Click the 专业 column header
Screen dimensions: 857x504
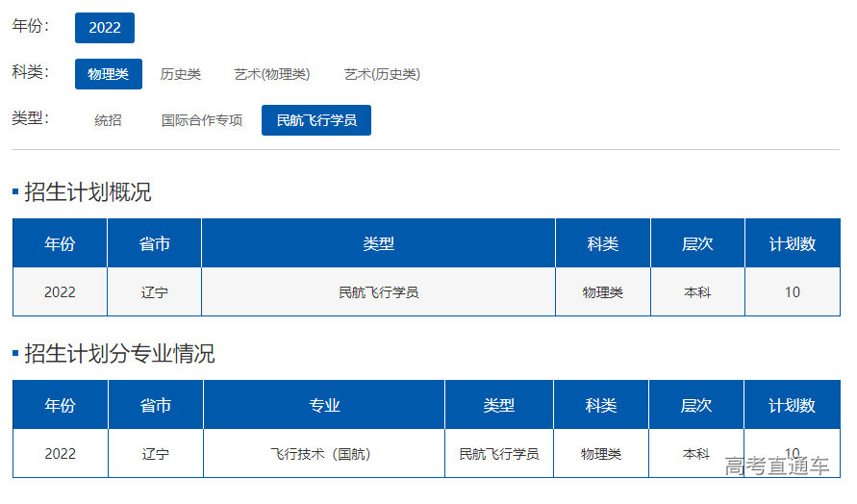pyautogui.click(x=324, y=406)
